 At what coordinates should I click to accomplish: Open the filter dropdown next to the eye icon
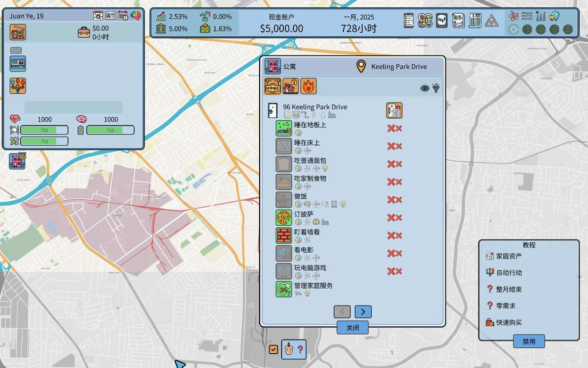[x=436, y=88]
